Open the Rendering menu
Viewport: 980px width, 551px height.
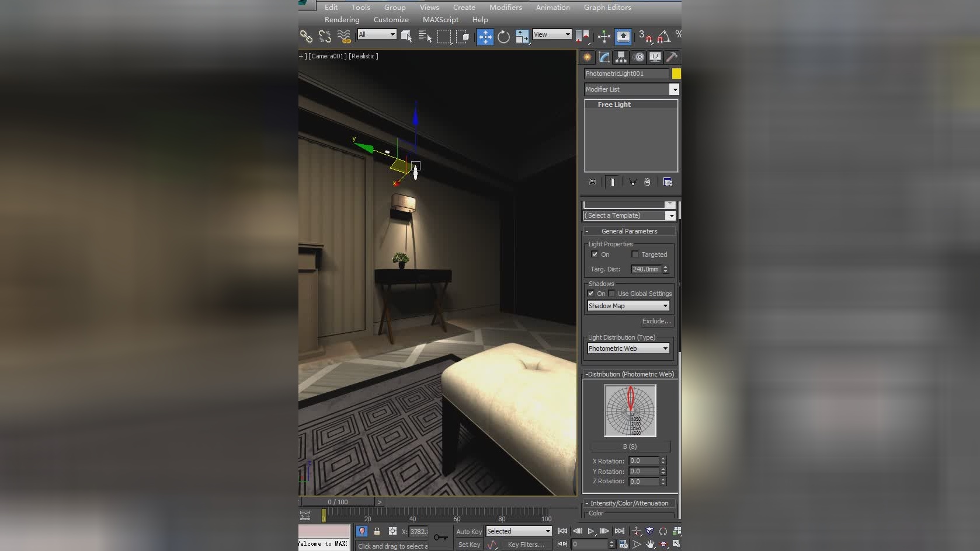pos(342,19)
